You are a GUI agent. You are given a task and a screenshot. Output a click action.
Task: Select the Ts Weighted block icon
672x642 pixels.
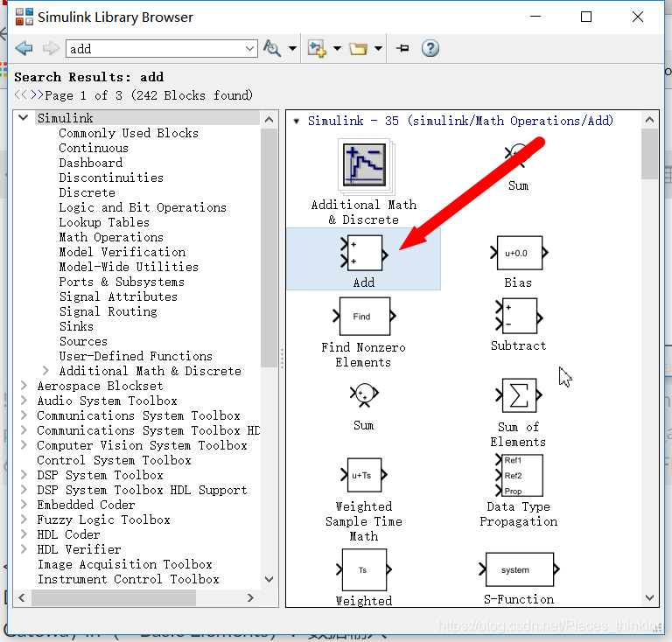coord(364,569)
